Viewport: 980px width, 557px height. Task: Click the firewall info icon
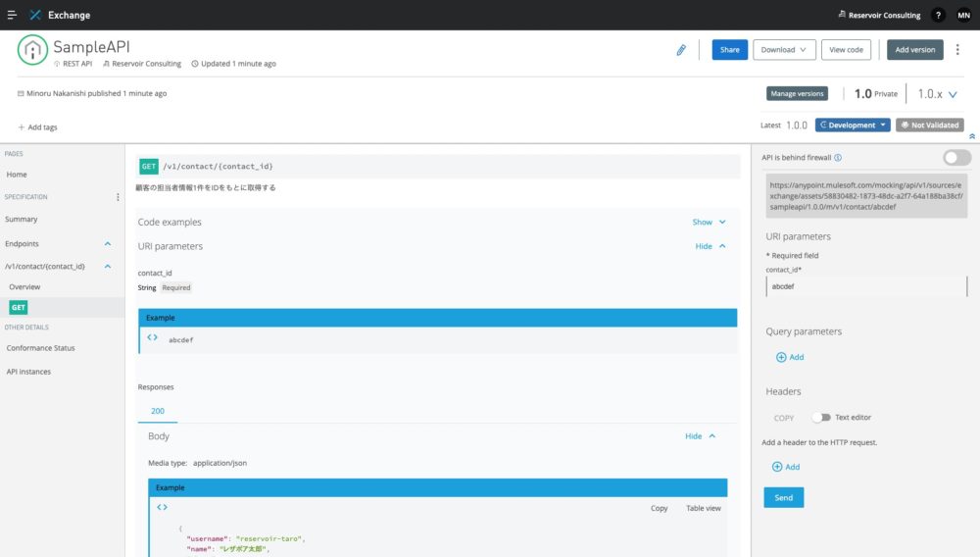(x=838, y=158)
